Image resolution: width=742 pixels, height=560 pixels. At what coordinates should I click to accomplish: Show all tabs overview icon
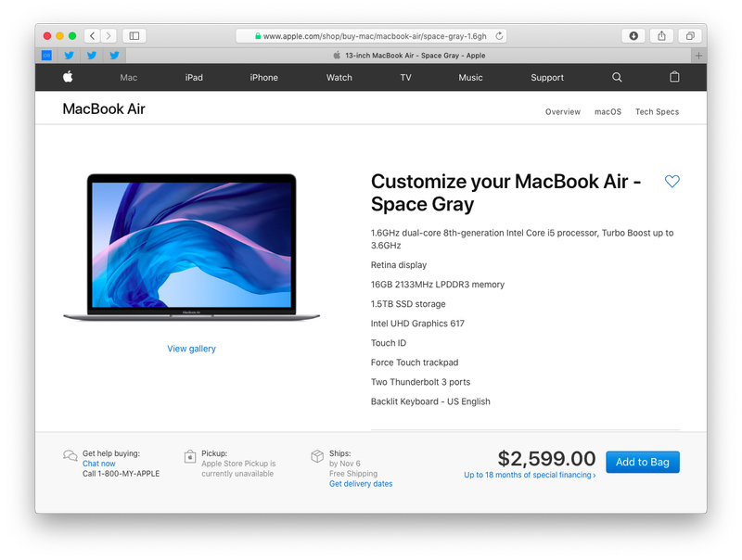690,36
